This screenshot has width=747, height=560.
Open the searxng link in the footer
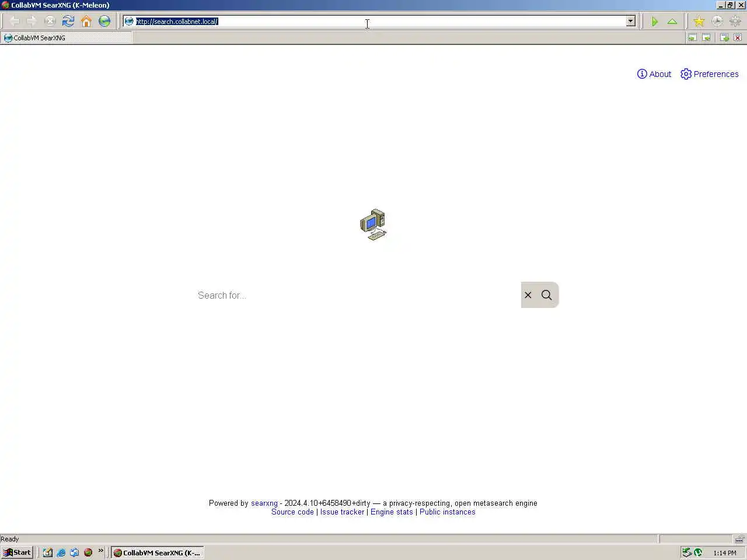[264, 503]
